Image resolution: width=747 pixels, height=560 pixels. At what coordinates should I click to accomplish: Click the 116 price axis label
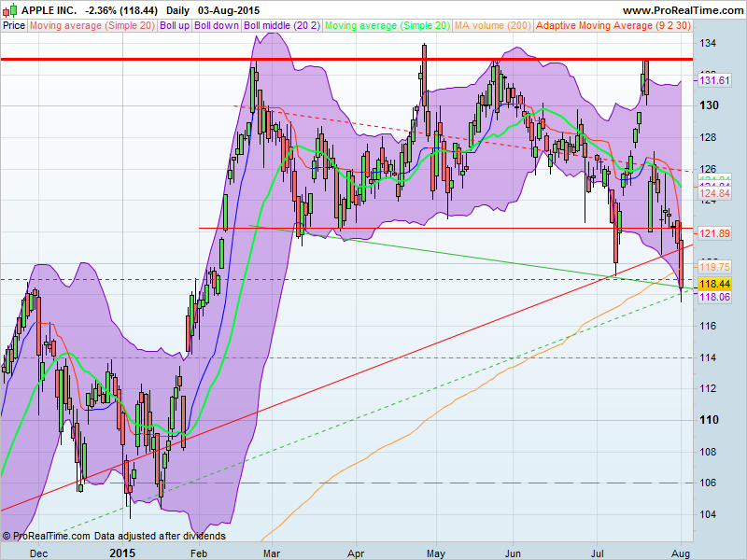pyautogui.click(x=708, y=326)
